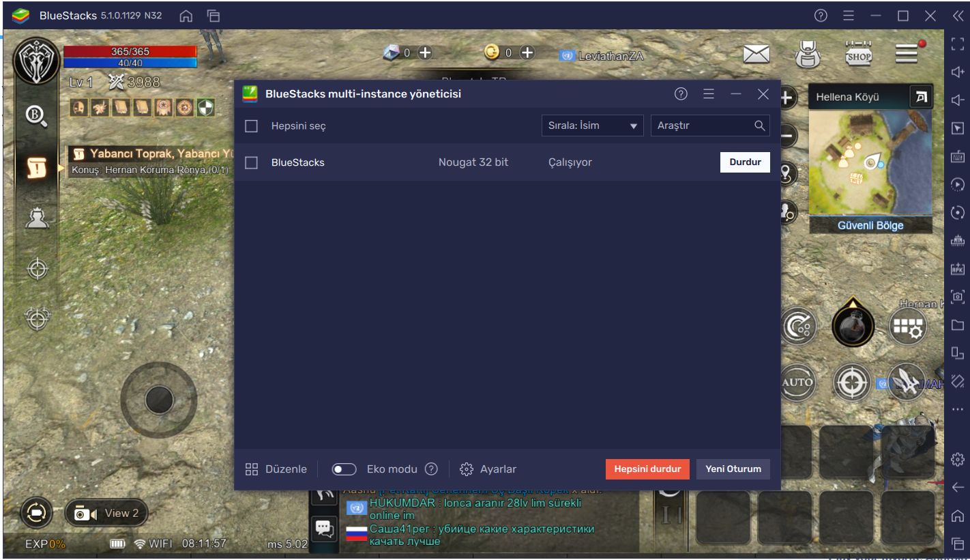
Task: Click the character emblem portrait
Action: [35, 63]
